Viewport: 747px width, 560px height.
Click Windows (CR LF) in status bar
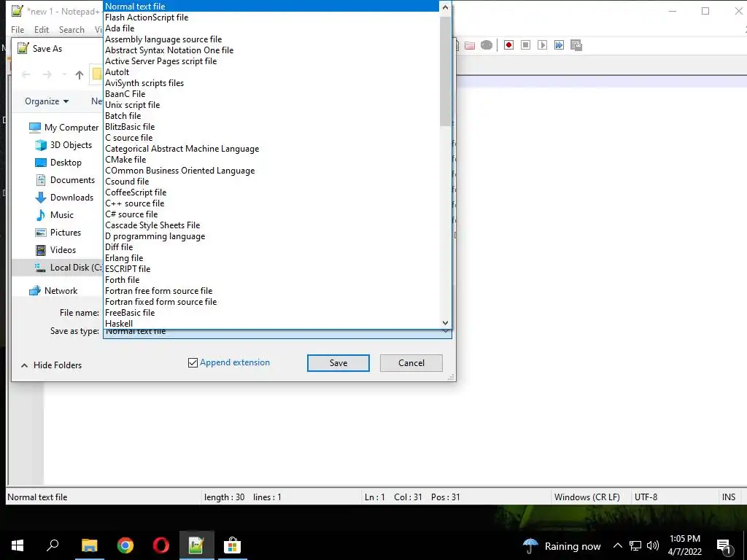coord(587,497)
